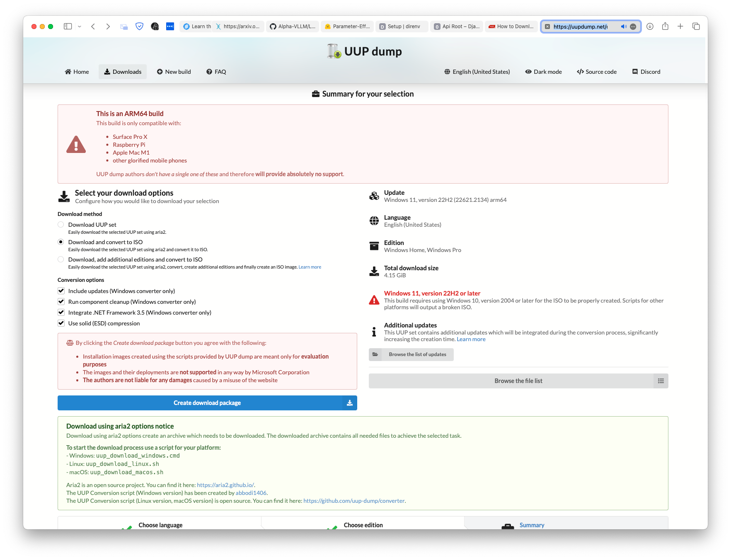
Task: Open Learn more link for additional editions
Action: tap(310, 267)
